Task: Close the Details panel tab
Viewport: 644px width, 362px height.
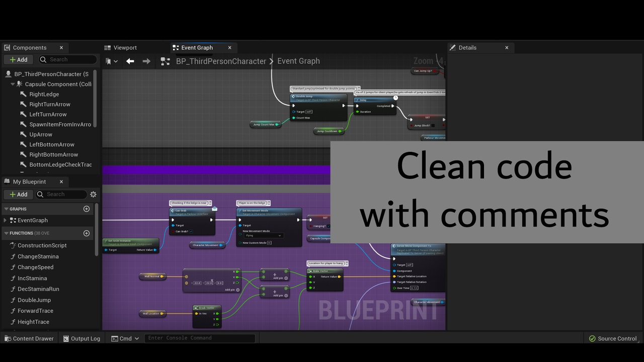Action: coord(507,48)
